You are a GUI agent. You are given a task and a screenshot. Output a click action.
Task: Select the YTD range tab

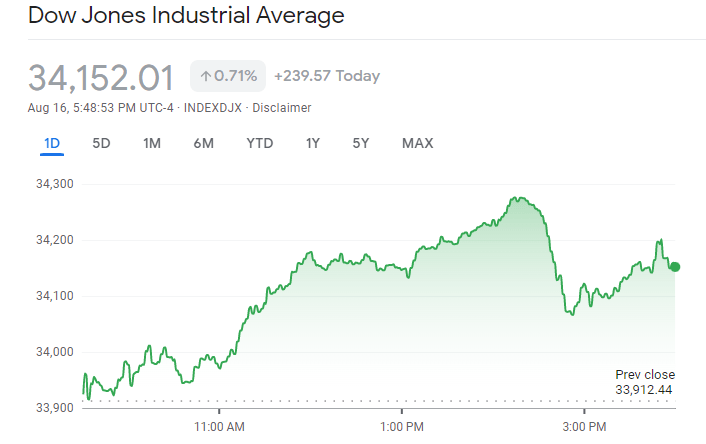click(259, 143)
